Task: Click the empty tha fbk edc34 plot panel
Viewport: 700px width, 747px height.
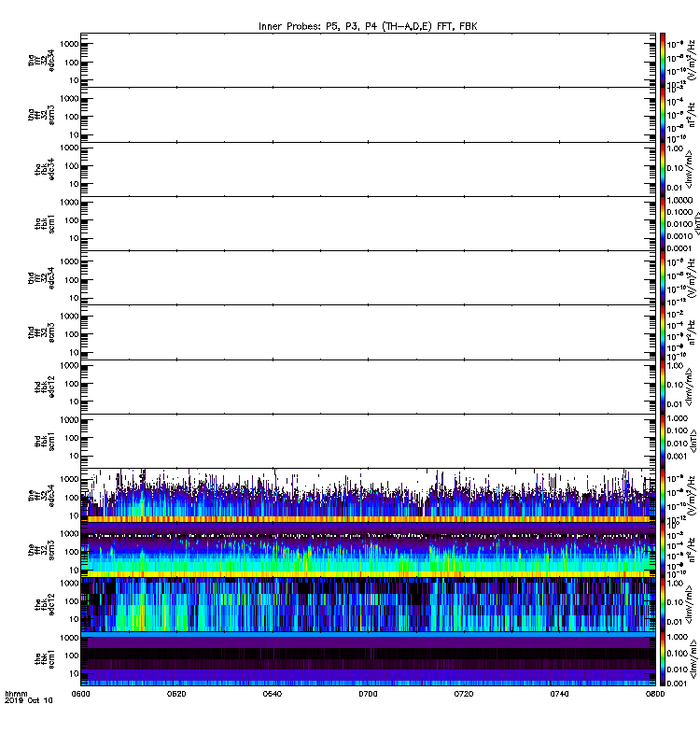Action: click(x=368, y=169)
